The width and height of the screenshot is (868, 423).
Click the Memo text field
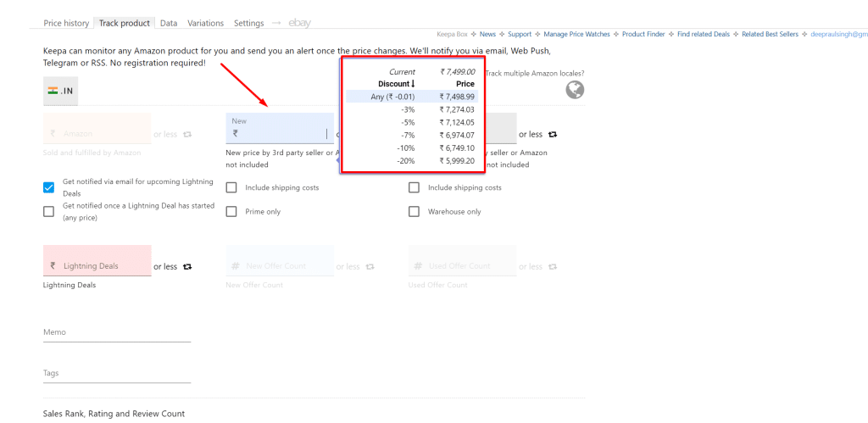116,332
